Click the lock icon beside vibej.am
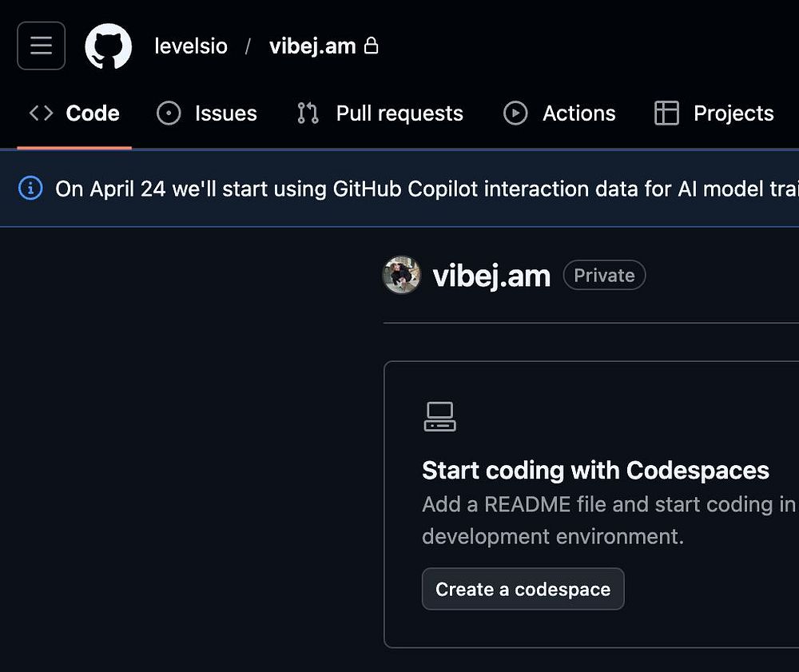The width and height of the screenshot is (799, 672). pyautogui.click(x=371, y=46)
